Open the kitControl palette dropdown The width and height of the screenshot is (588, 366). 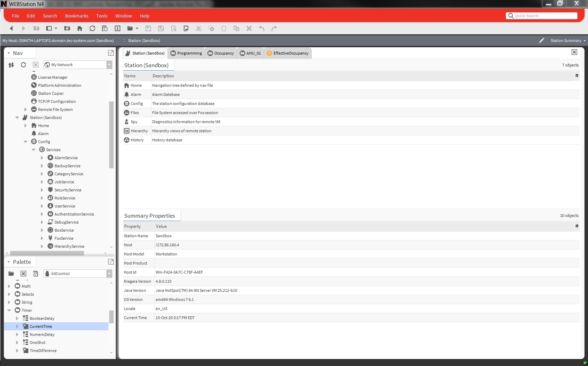pyautogui.click(x=109, y=274)
